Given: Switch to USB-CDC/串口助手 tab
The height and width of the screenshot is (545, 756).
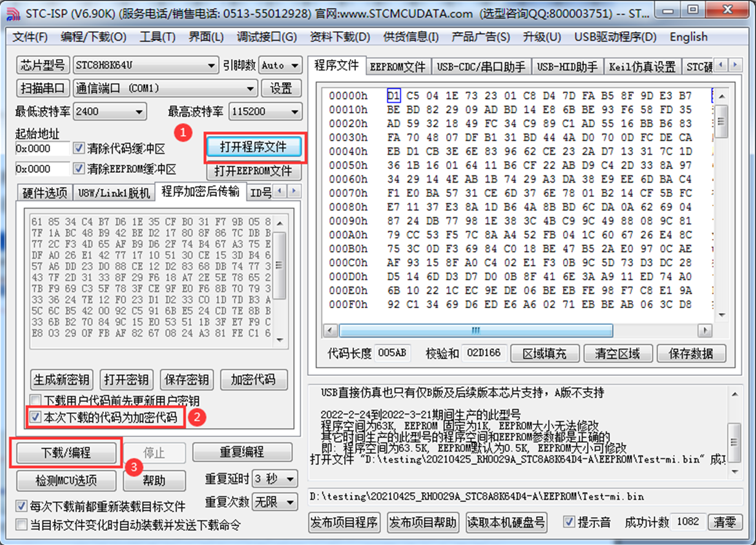Looking at the screenshot, I should click(x=481, y=67).
